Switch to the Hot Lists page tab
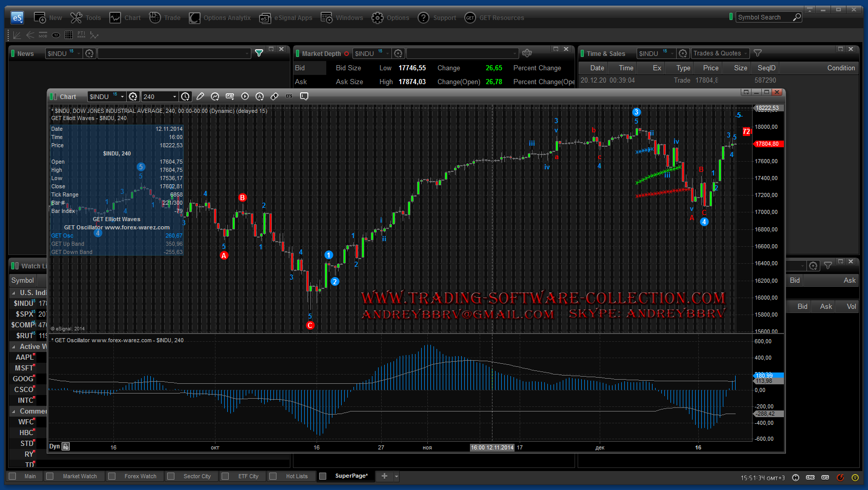The height and width of the screenshot is (490, 868). [297, 476]
